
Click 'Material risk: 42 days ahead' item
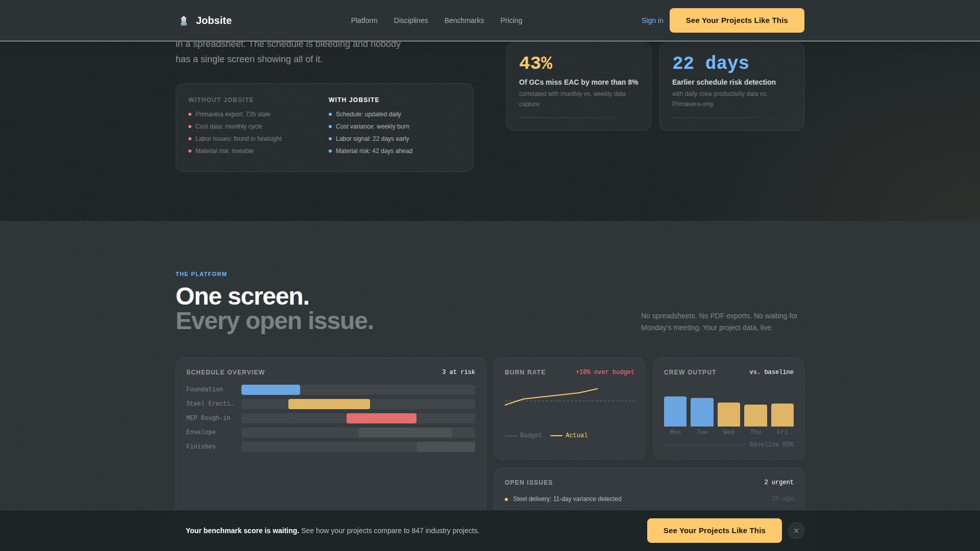click(x=374, y=151)
